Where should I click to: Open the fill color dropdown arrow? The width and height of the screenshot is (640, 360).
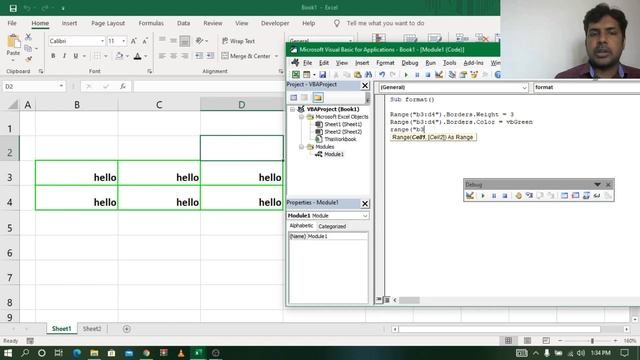tap(127, 56)
